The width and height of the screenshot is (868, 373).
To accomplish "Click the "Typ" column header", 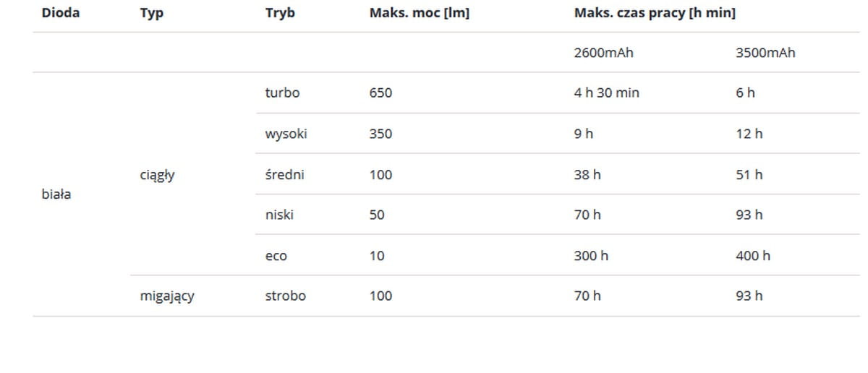I will (152, 13).
